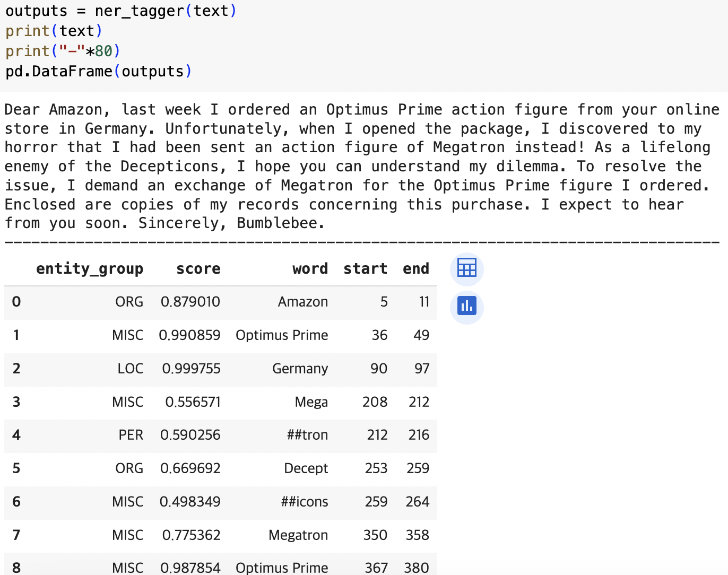The width and height of the screenshot is (728, 575).
Task: Select the score column header
Action: [198, 268]
